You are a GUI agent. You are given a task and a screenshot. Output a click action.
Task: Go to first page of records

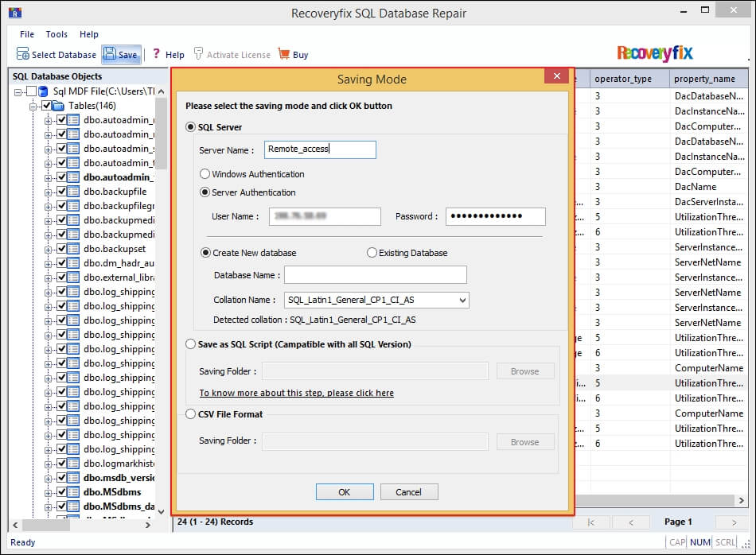point(591,522)
